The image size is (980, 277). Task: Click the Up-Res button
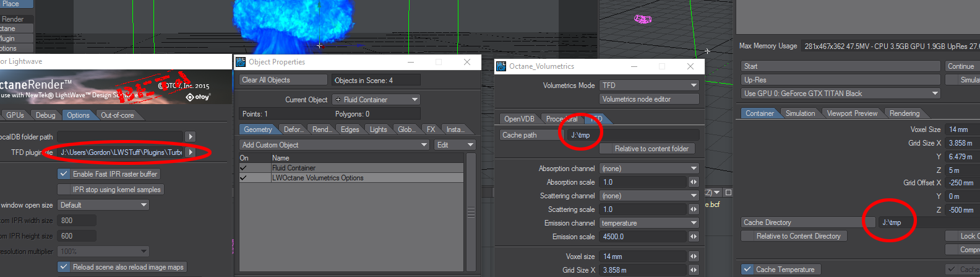pos(841,80)
